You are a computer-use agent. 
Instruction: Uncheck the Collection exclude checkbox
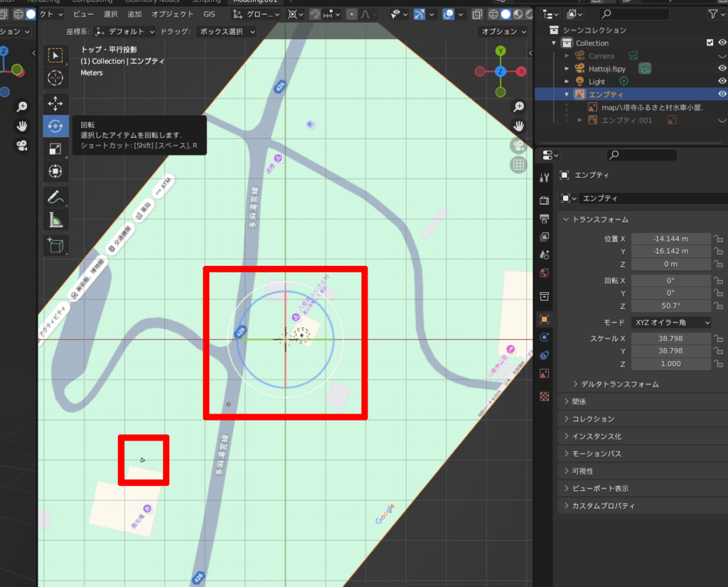(710, 43)
